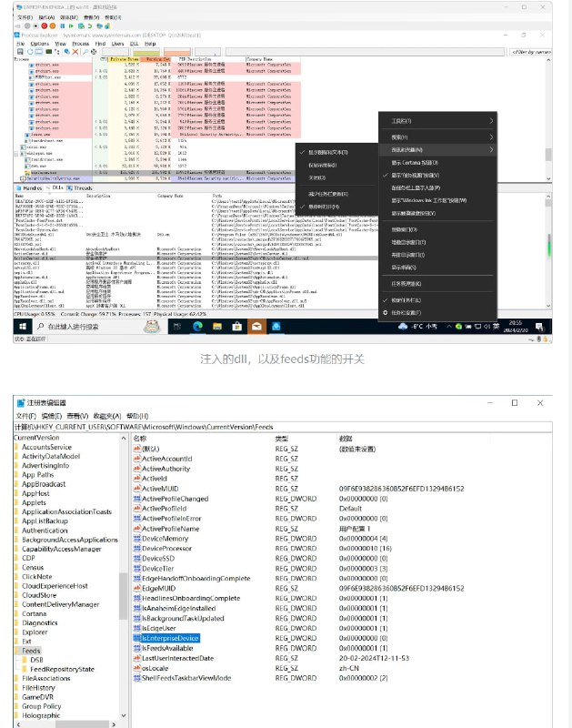
Task: Expand the 搜索 submenu arrow
Action: click(491, 137)
